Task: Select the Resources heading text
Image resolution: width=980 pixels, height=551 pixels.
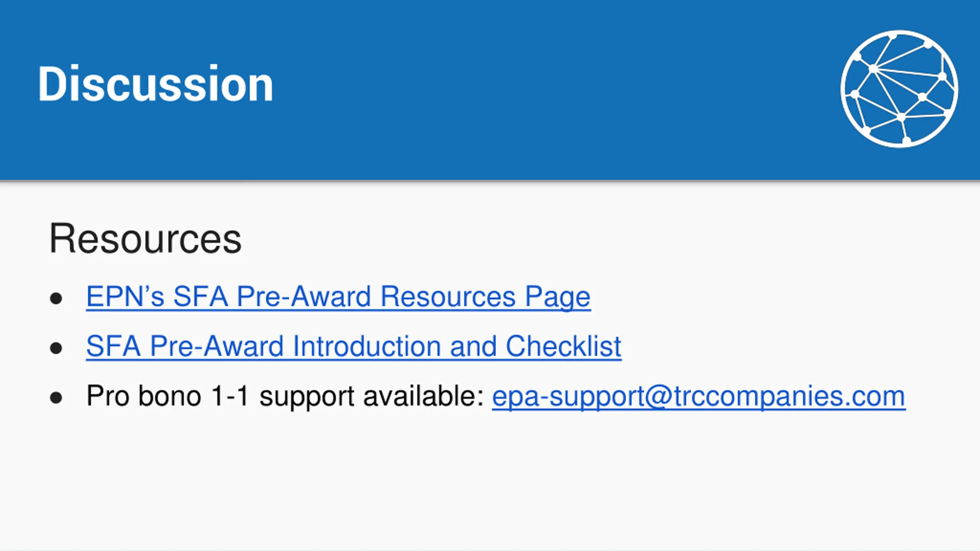Action: 145,239
